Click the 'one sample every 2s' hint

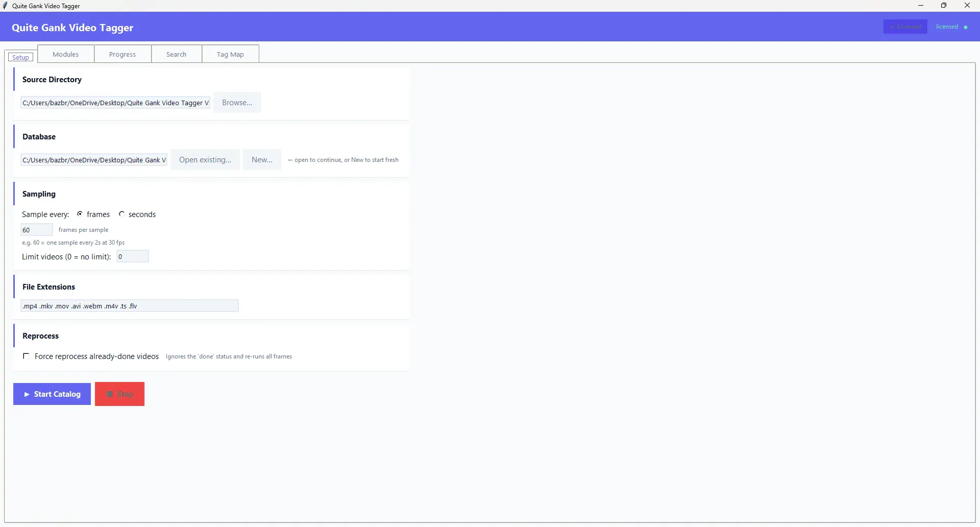point(73,243)
